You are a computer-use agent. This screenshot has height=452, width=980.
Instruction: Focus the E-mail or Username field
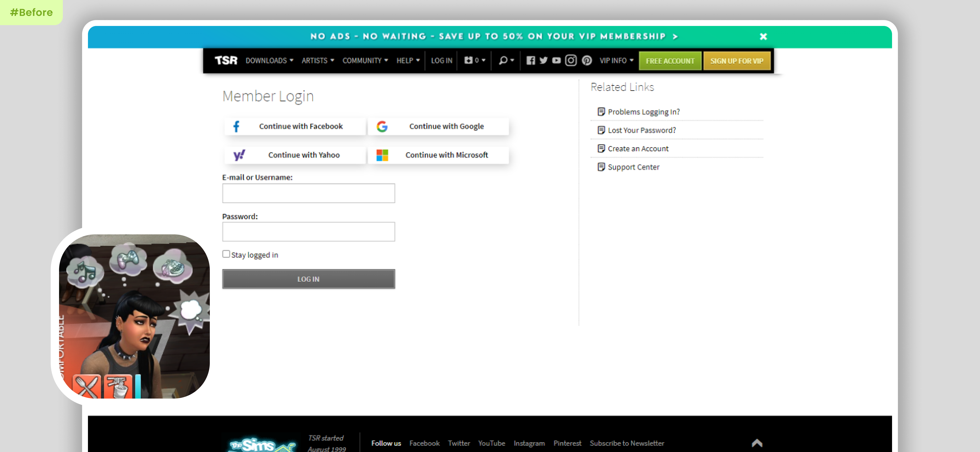click(308, 193)
